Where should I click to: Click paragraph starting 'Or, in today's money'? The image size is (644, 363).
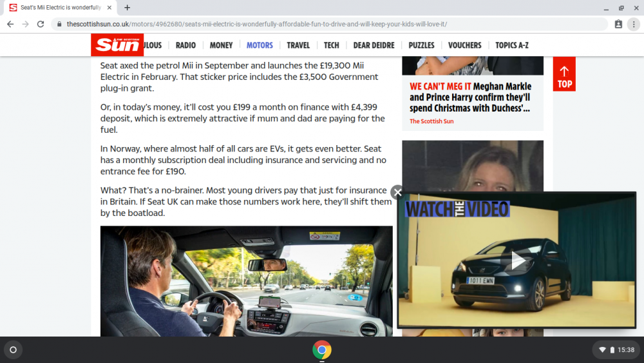[x=243, y=119]
